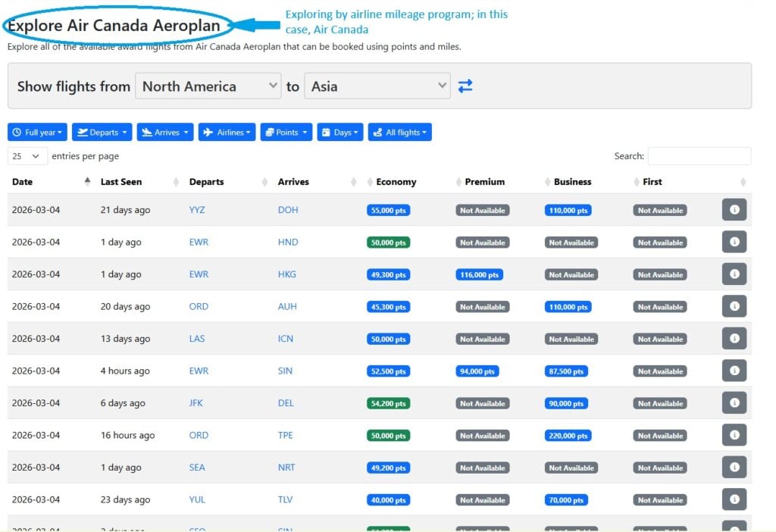The image size is (776, 532).
Task: Click the '4 hours ago' last seen cell
Action: coord(125,371)
